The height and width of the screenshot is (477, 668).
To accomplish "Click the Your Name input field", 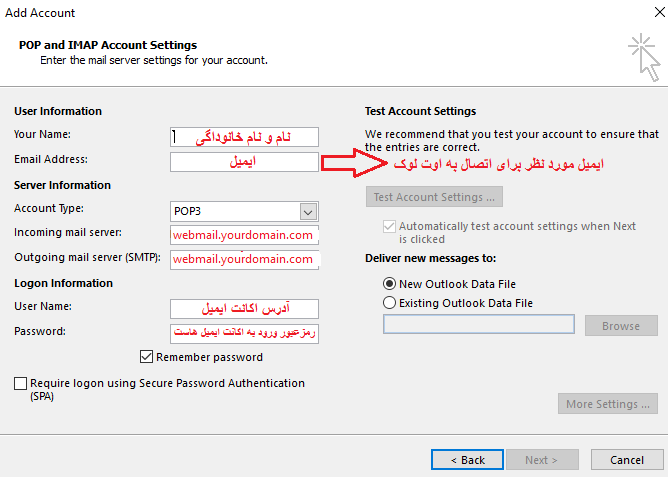I will 244,136.
